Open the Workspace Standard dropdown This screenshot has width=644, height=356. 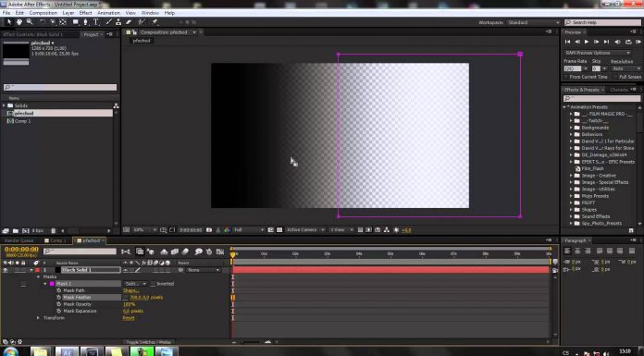(x=533, y=22)
